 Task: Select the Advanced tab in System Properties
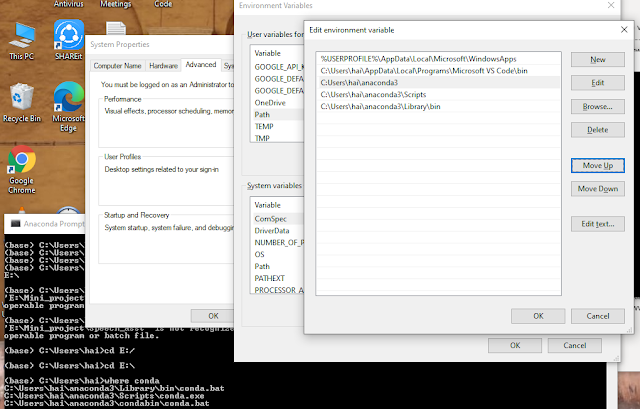click(200, 64)
